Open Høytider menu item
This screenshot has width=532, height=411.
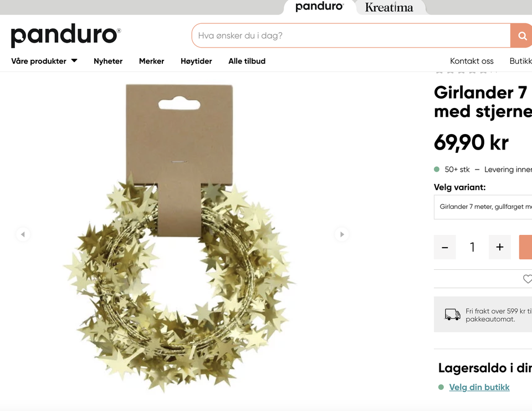[x=196, y=61]
